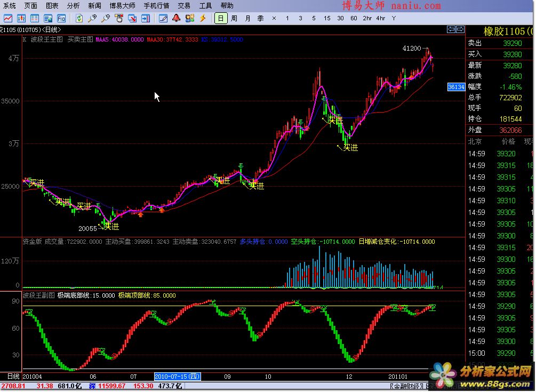Open the drawing pencil tool icon
This screenshot has height=392, width=536.
tap(163, 19)
